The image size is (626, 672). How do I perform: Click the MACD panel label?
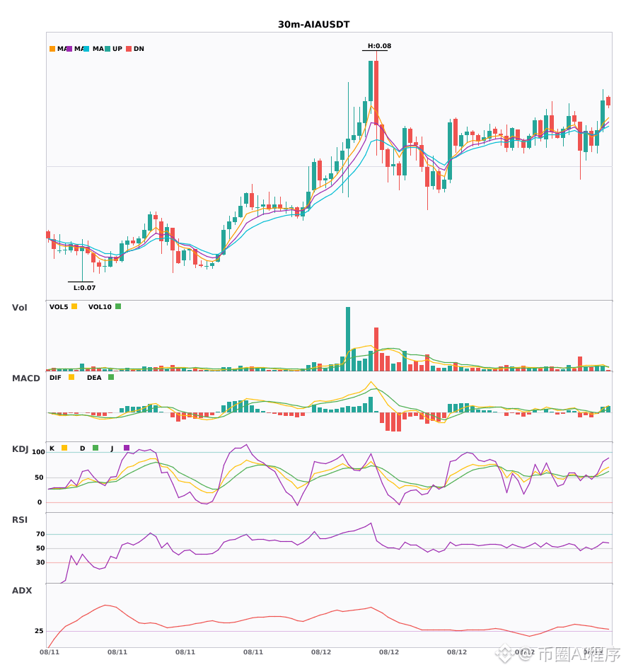[26, 378]
